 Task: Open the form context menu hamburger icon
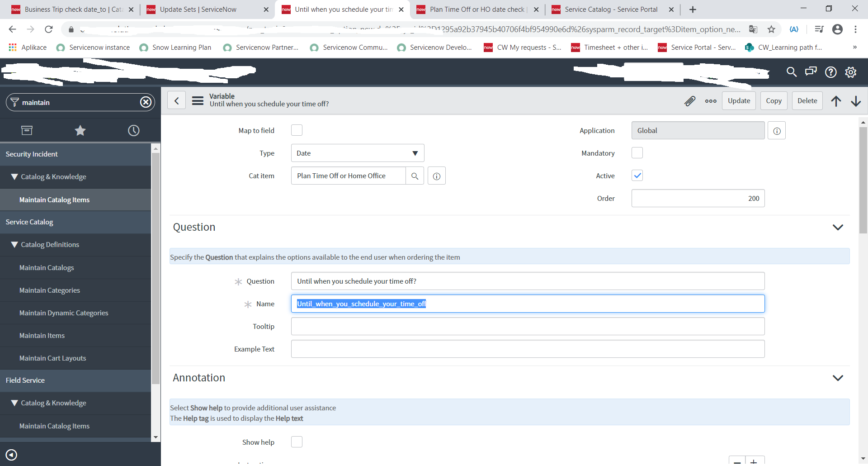pyautogui.click(x=198, y=100)
